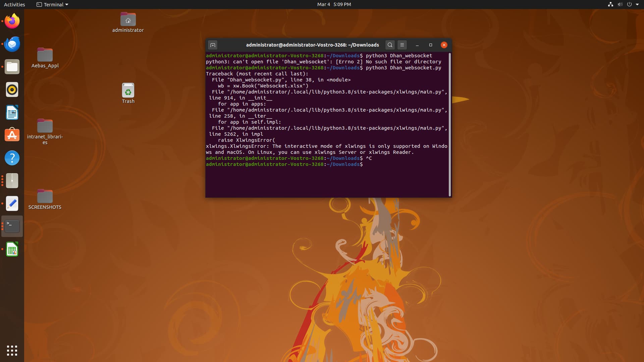Open LibreOffice Calc spreadsheet icon
The image size is (644, 362).
(12, 249)
